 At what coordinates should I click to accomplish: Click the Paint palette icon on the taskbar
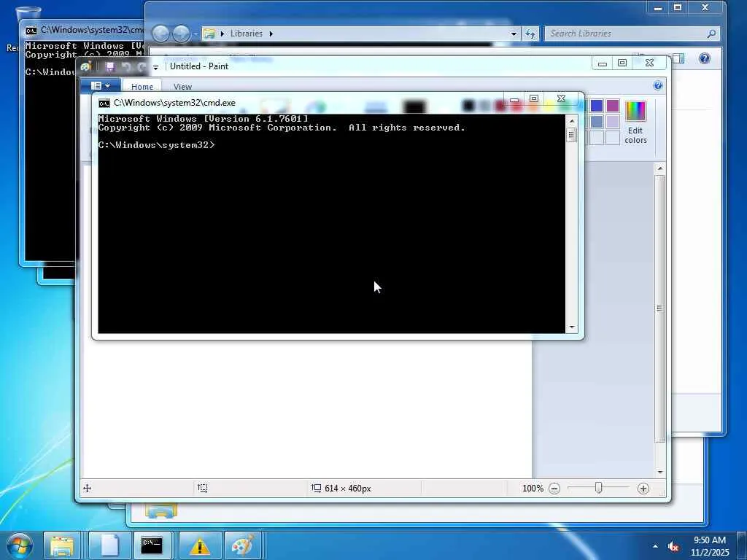pyautogui.click(x=242, y=545)
